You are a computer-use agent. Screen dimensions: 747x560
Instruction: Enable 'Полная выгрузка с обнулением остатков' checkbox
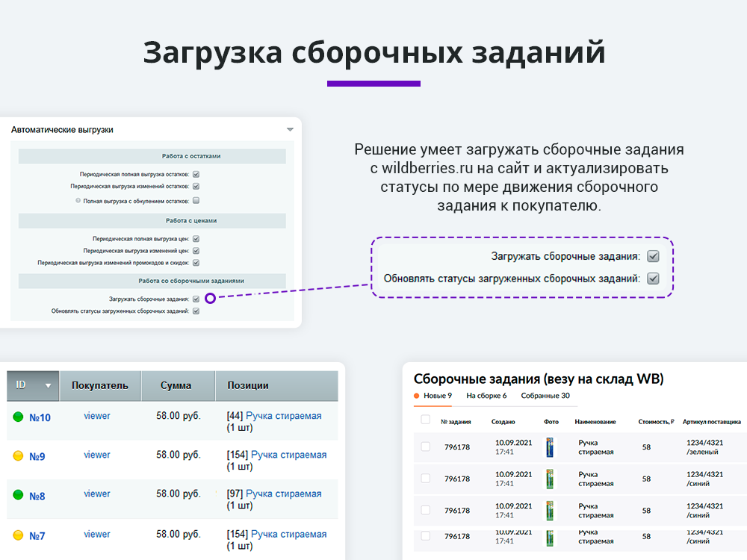(x=196, y=200)
